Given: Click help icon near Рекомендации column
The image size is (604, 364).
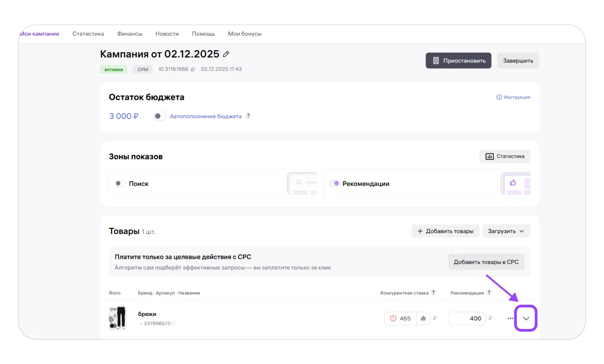Looking at the screenshot, I should pyautogui.click(x=489, y=293).
